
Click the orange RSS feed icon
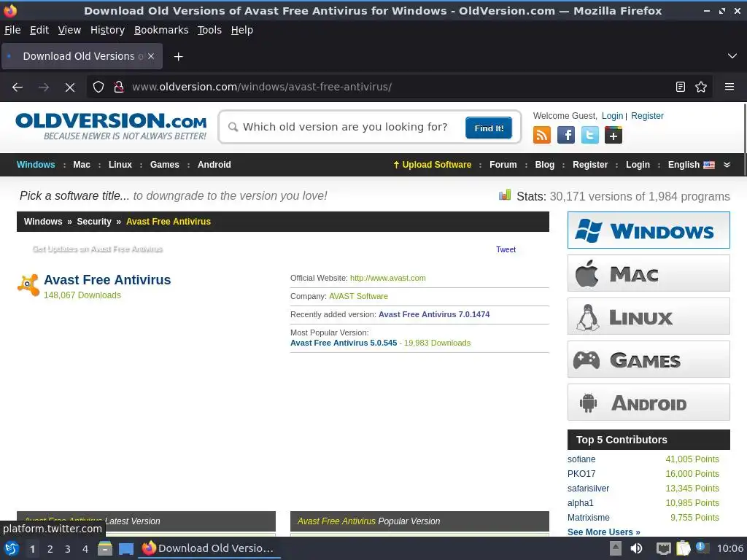(542, 135)
